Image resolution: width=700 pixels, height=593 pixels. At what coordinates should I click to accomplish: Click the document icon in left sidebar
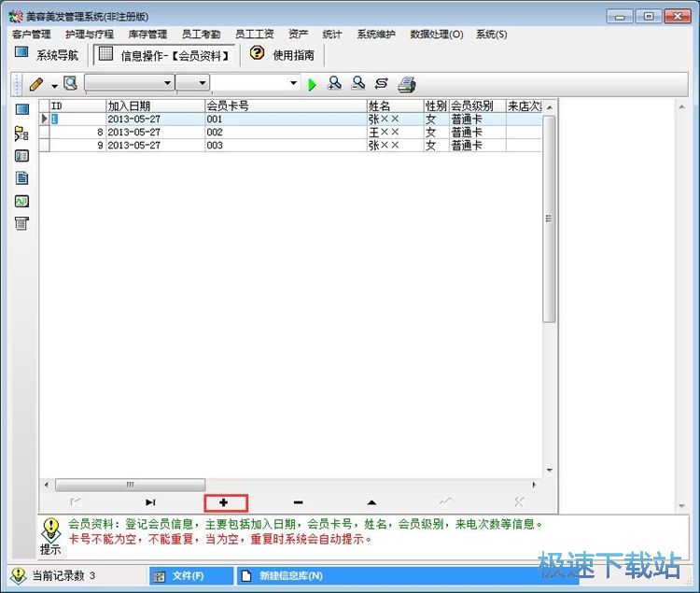[21, 178]
